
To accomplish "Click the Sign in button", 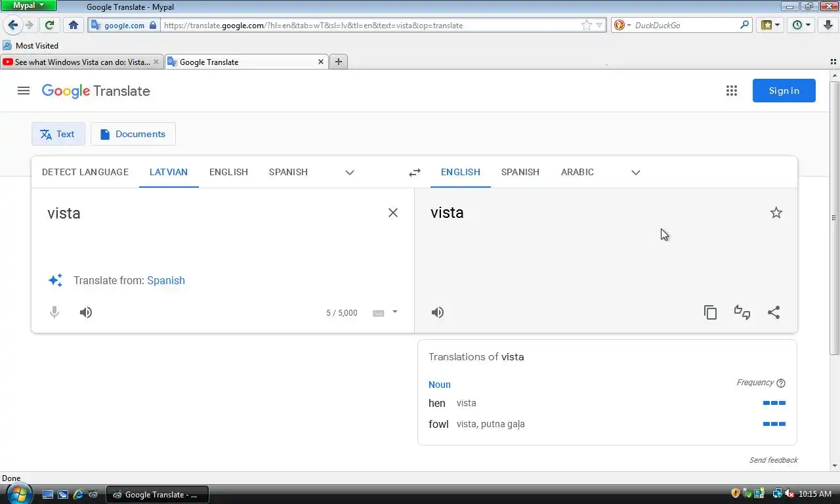I will point(784,91).
